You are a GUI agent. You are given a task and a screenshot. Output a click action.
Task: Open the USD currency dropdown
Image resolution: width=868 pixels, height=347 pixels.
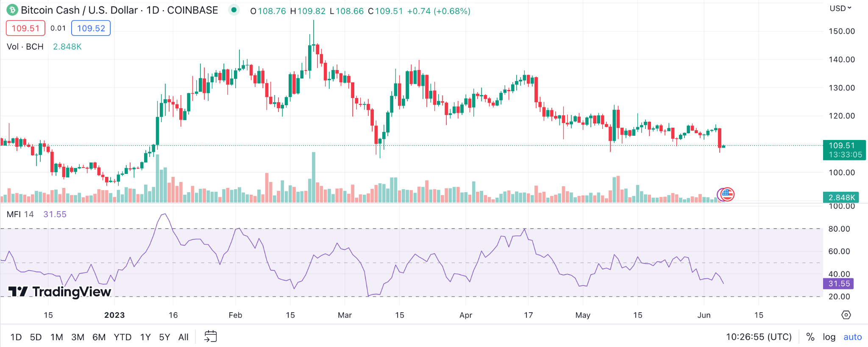pyautogui.click(x=840, y=8)
